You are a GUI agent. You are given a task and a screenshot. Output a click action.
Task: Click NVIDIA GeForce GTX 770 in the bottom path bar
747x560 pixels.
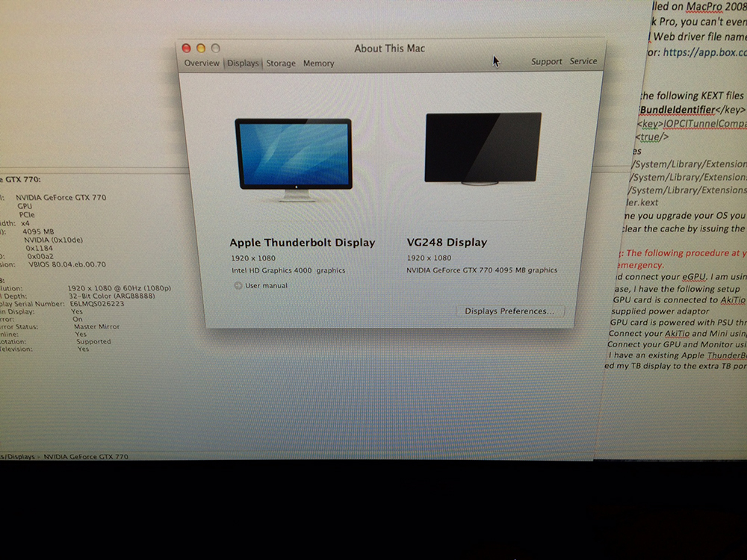(x=86, y=457)
